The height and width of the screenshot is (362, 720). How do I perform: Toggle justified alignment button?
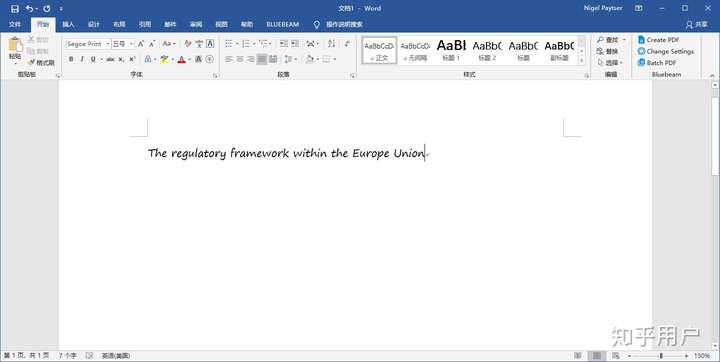[x=262, y=59]
